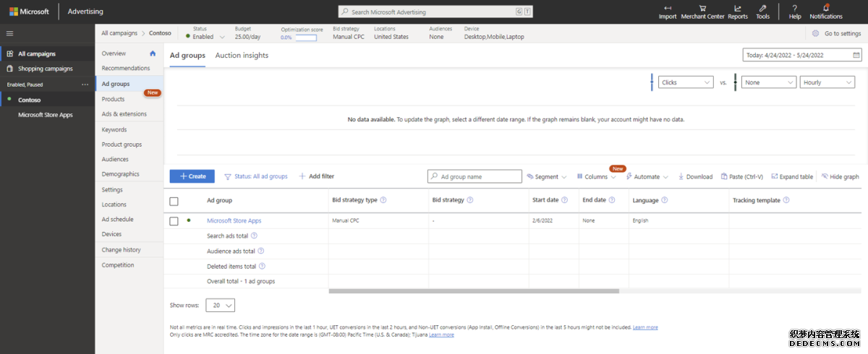Click Hide graph
The image size is (868, 354).
click(x=840, y=176)
